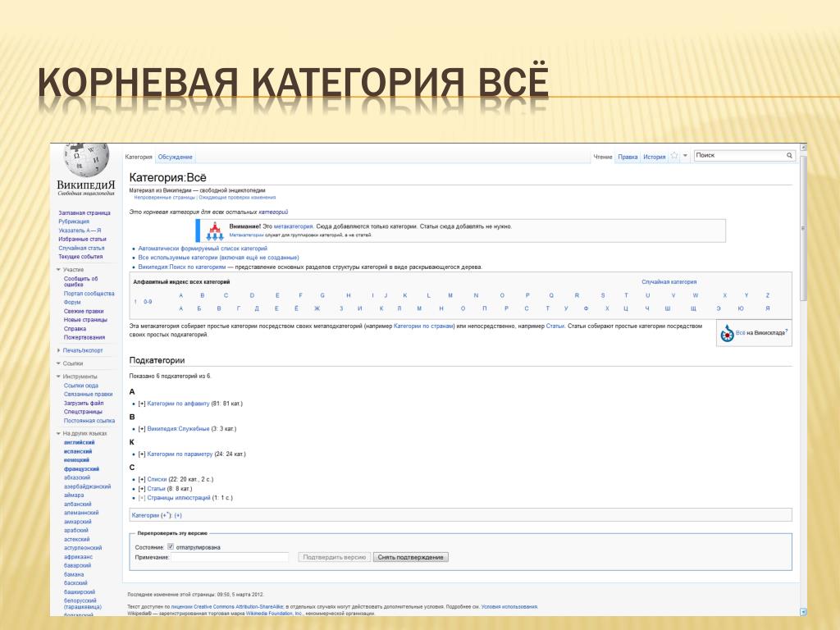This screenshot has width=840, height=630.
Task: Toggle the отпатрулирована checkbox
Action: tap(171, 547)
